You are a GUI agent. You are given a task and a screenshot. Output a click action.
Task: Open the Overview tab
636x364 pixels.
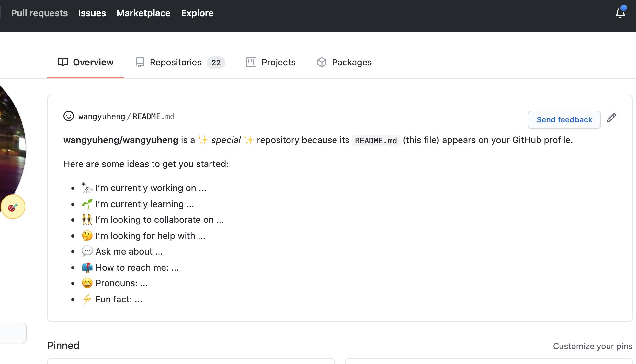tap(93, 62)
